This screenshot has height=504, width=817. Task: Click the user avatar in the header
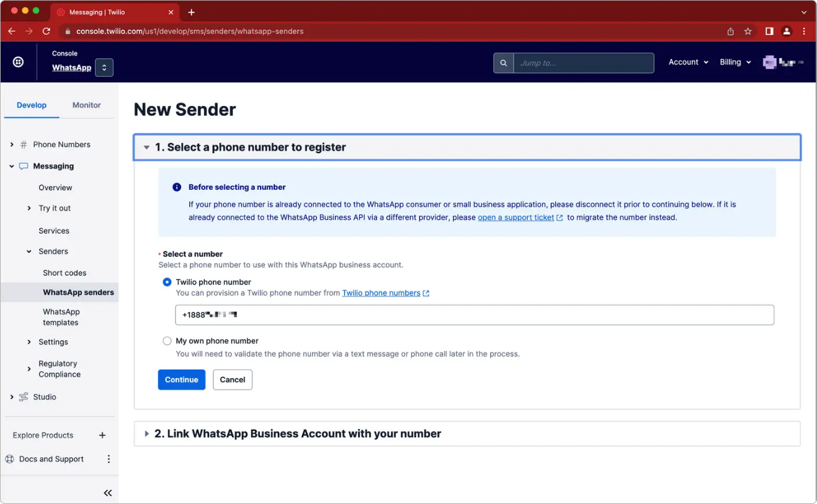click(770, 62)
